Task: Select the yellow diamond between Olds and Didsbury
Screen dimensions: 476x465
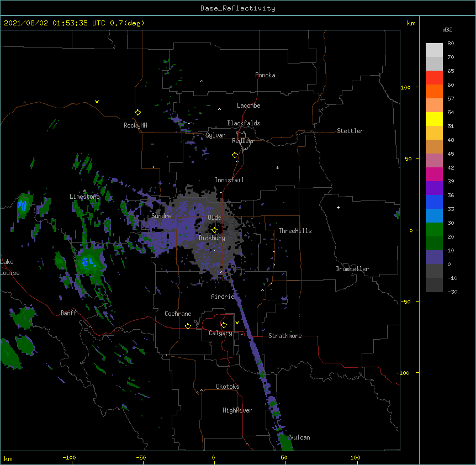Action: click(x=215, y=230)
